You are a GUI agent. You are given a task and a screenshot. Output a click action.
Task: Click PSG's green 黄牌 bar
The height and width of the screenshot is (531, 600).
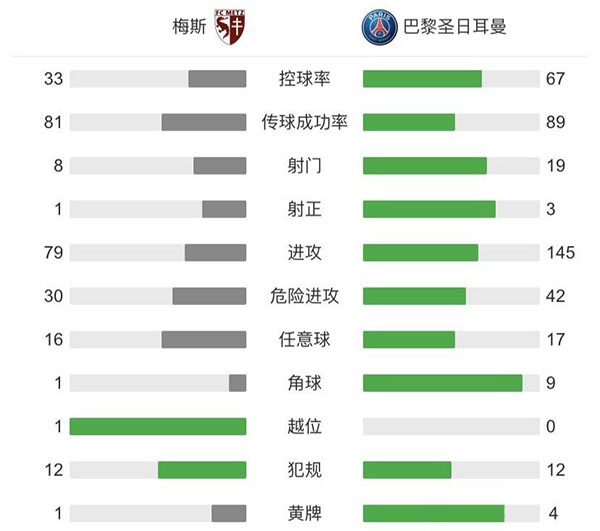(433, 513)
